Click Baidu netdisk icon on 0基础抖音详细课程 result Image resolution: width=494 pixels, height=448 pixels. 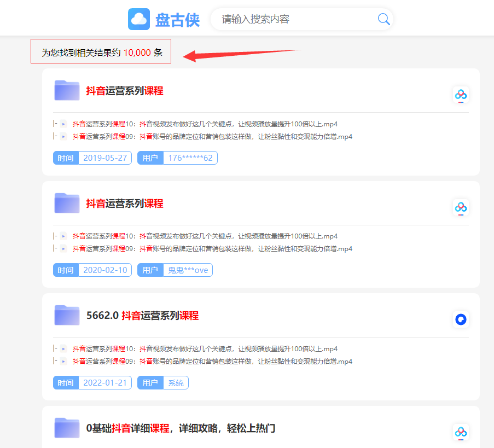coord(461,432)
